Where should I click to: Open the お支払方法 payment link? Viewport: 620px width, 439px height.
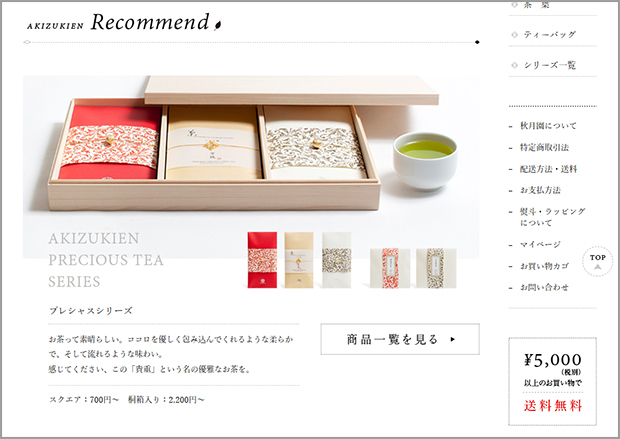(x=540, y=190)
